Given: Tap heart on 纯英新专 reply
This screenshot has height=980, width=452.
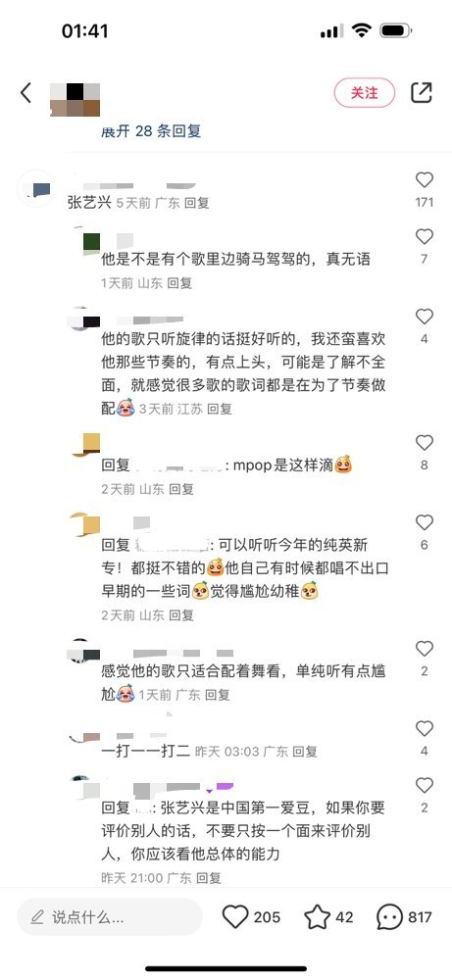Looking at the screenshot, I should (x=424, y=523).
